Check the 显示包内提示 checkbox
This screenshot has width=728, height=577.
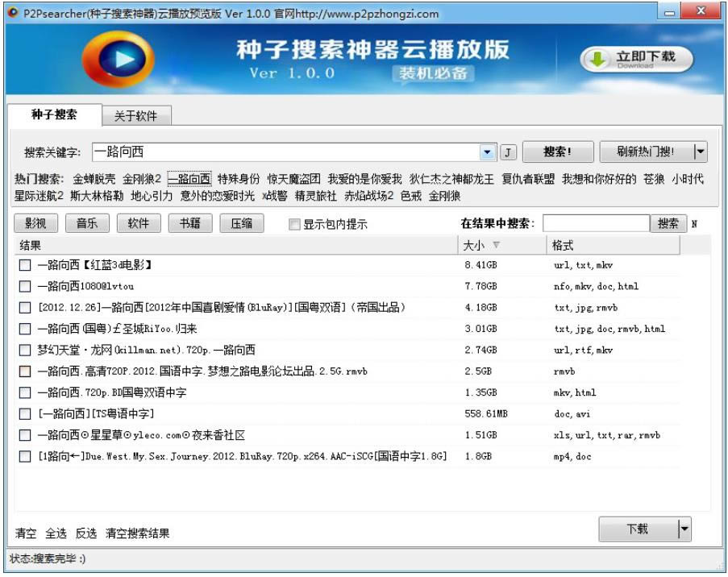click(295, 225)
